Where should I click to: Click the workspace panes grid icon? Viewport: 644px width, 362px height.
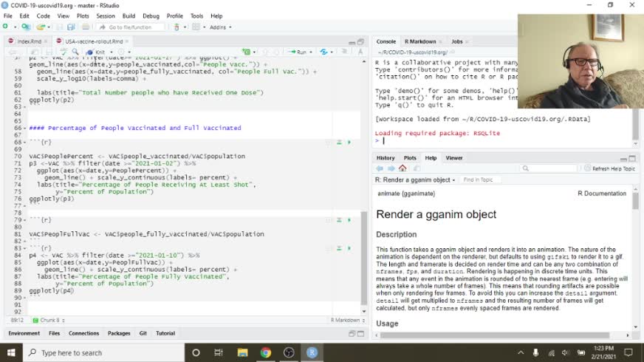[196, 27]
